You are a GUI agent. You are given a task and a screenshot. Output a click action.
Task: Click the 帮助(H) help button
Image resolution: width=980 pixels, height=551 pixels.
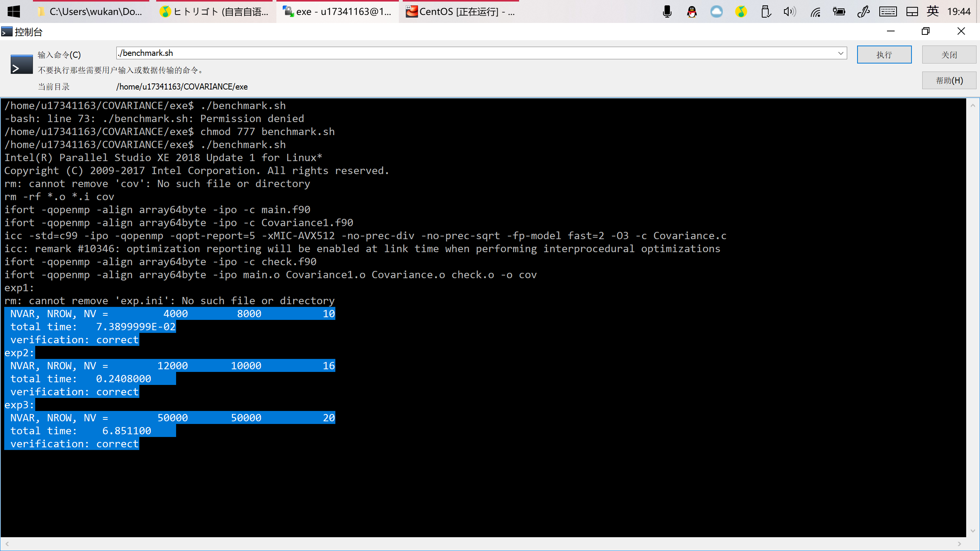click(949, 80)
